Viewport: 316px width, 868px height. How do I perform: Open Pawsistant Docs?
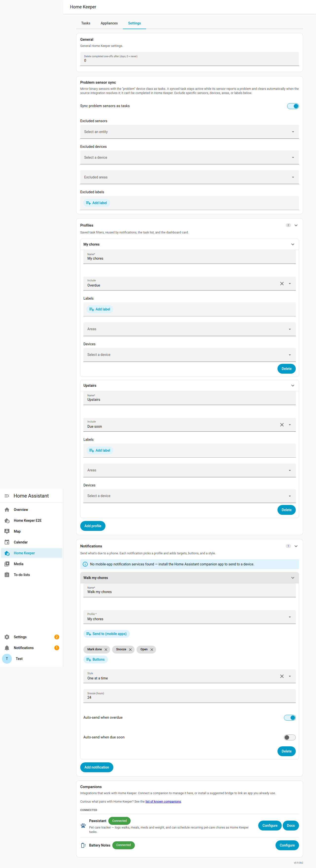(x=291, y=825)
